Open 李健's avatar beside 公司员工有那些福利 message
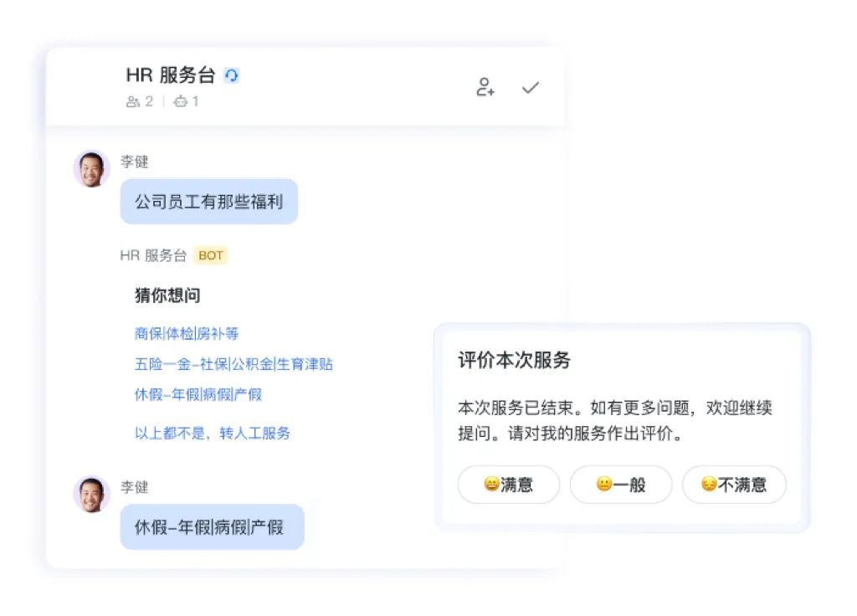Viewport: 857px width, 616px height. tap(91, 169)
